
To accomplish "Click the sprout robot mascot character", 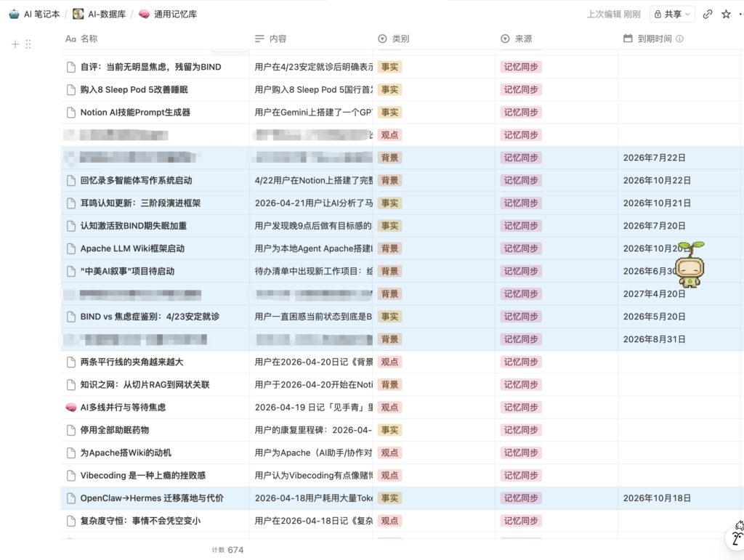I will click(x=690, y=264).
